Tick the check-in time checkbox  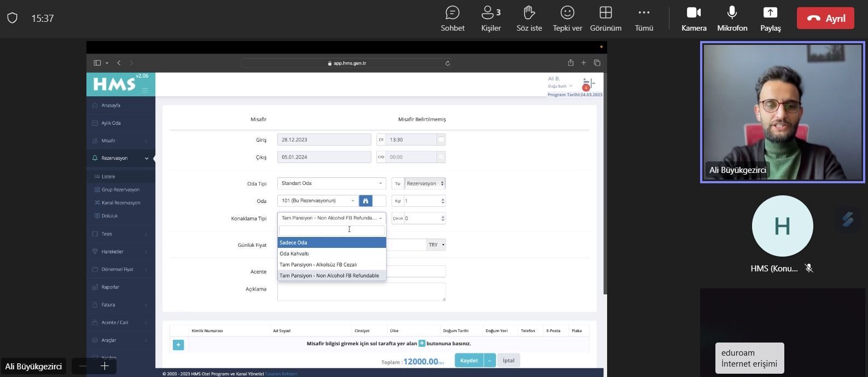tap(441, 140)
